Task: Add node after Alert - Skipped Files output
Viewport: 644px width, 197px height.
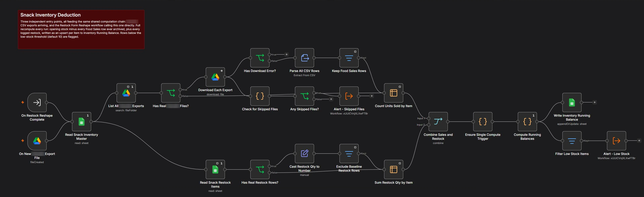Action: (x=372, y=96)
